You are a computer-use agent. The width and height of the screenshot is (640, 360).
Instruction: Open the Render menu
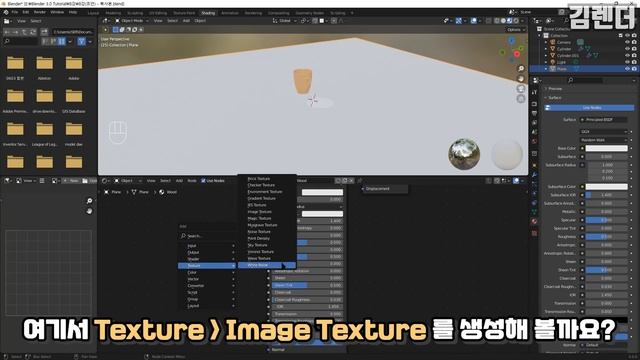coord(40,12)
